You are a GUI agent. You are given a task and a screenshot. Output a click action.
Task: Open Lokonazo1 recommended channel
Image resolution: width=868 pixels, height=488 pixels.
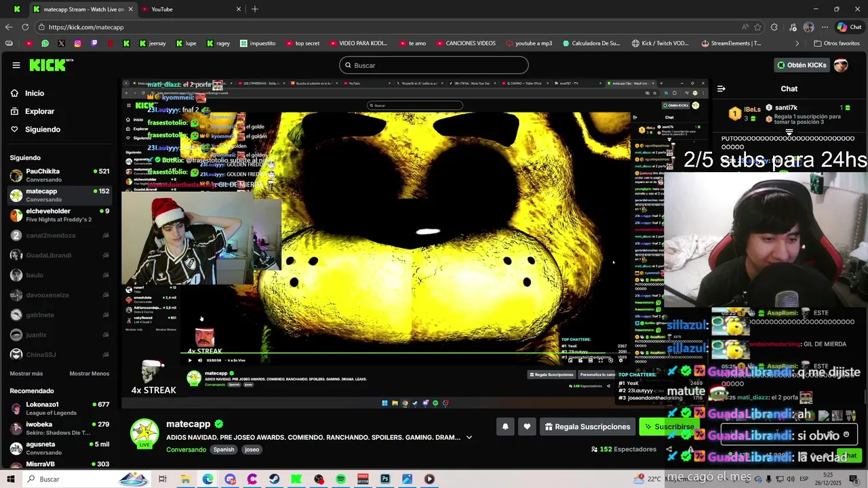tap(60, 409)
